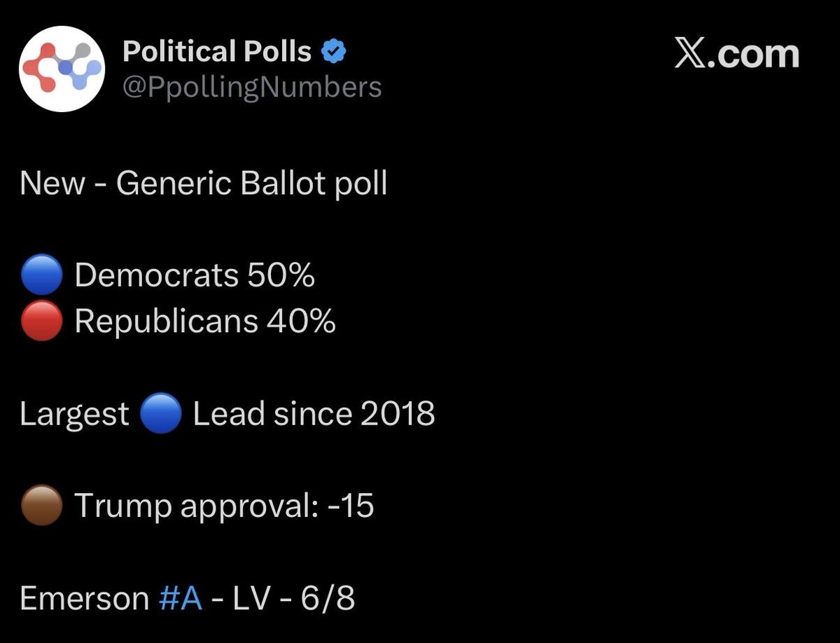This screenshot has height=643, width=840.
Task: Open the #A hashtag link
Action: pyautogui.click(x=181, y=599)
